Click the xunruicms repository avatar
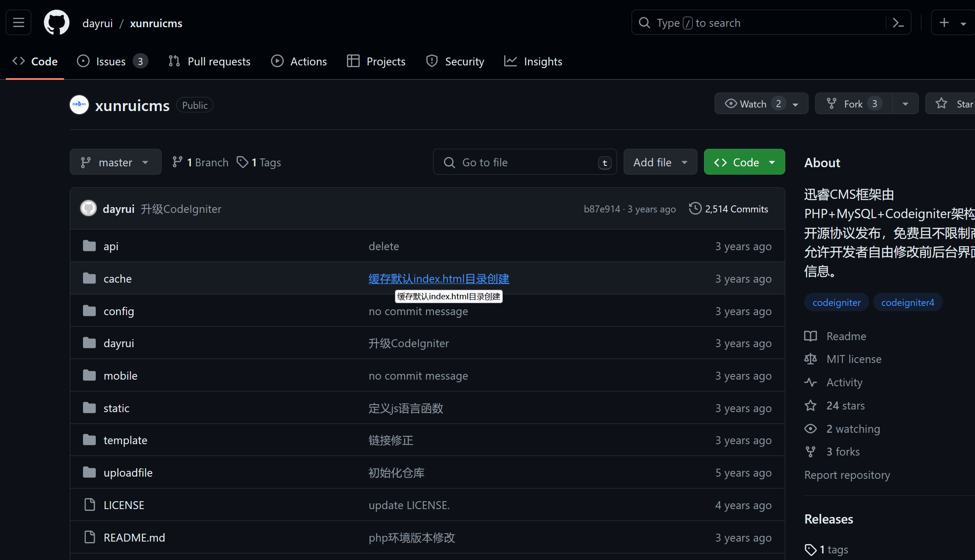 [79, 105]
